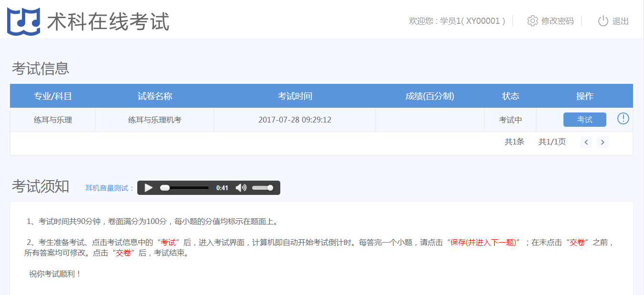
Task: Click the blue 考试 button to start exam
Action: (584, 120)
